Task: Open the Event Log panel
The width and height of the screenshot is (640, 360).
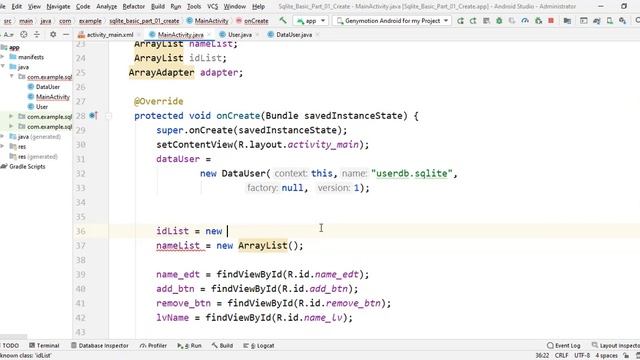Action: click(x=563, y=345)
